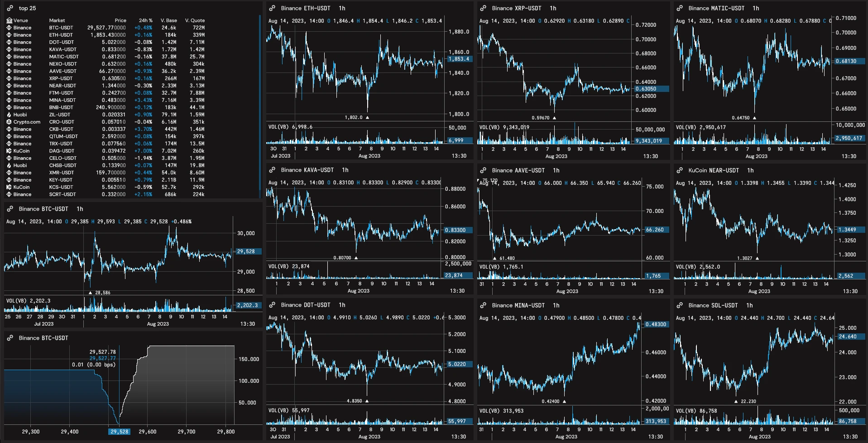Sort the table by 24h % column
Image resolution: width=868 pixels, height=443 pixels.
point(146,20)
